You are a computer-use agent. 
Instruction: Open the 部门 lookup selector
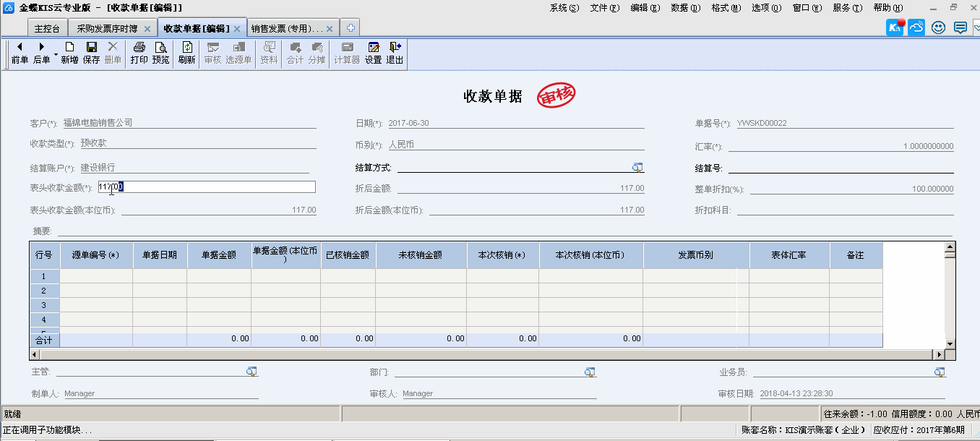tap(590, 372)
